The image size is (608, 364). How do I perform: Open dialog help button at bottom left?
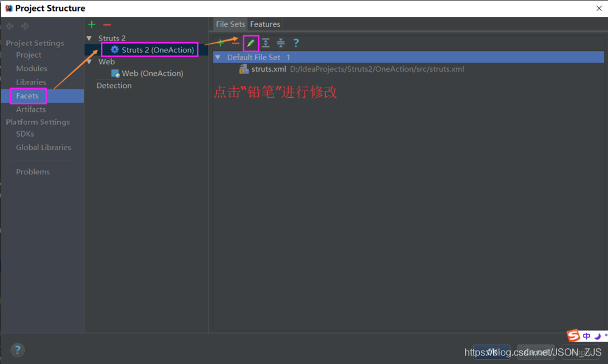pyautogui.click(x=18, y=350)
